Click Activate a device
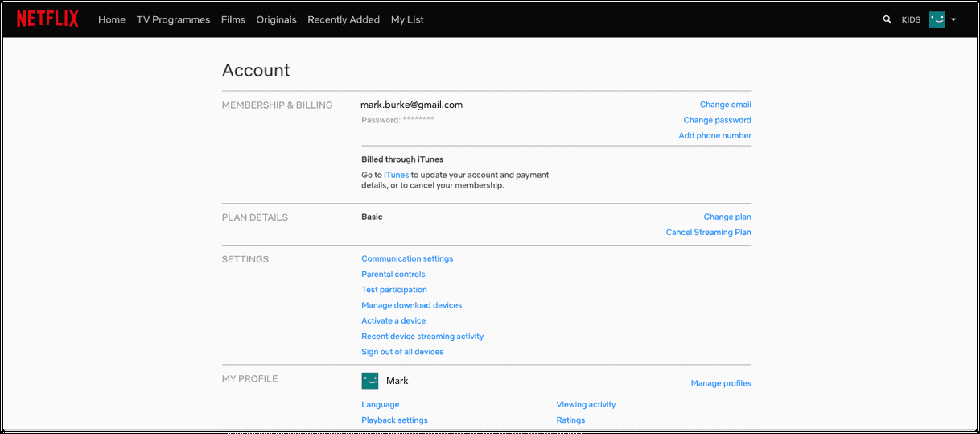Image resolution: width=980 pixels, height=434 pixels. coord(393,320)
